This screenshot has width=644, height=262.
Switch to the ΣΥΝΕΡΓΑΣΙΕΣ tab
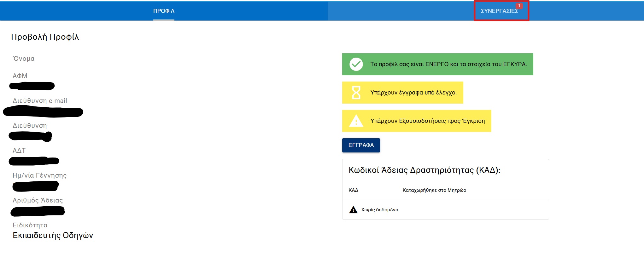[x=499, y=11]
